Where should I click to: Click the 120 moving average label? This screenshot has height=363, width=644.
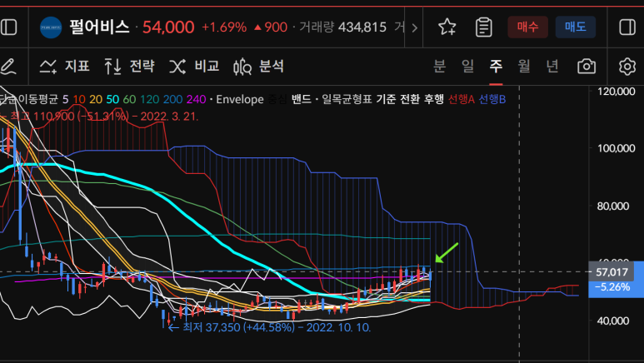pyautogui.click(x=149, y=99)
